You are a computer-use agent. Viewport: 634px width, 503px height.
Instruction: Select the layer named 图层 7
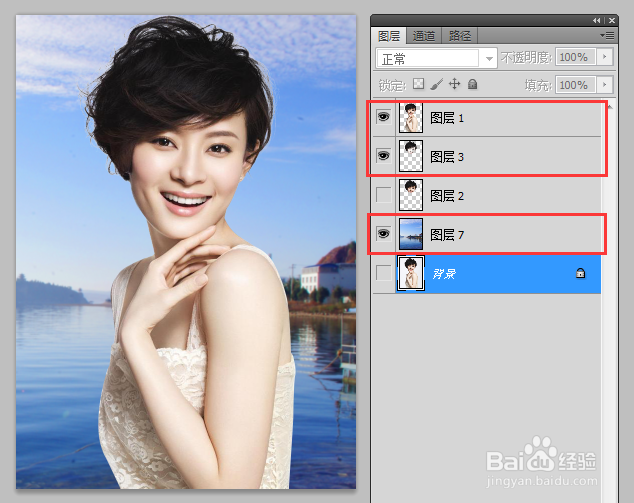tap(486, 234)
